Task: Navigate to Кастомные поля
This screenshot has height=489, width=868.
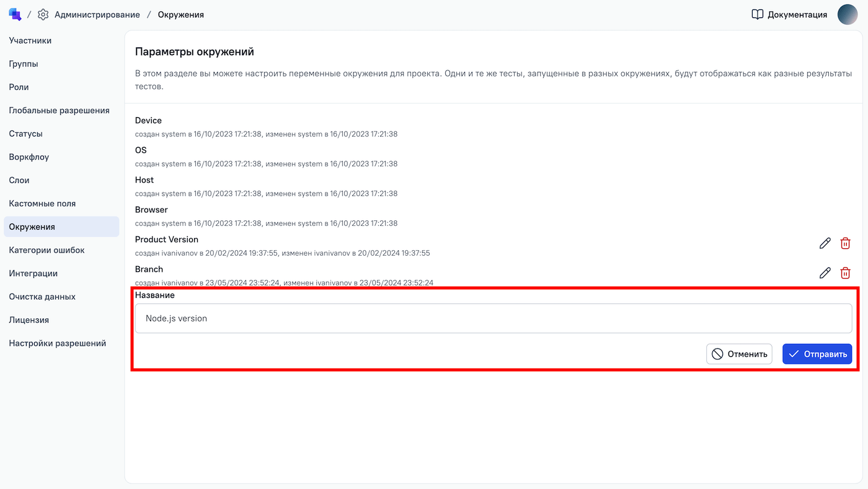Action: pos(42,204)
